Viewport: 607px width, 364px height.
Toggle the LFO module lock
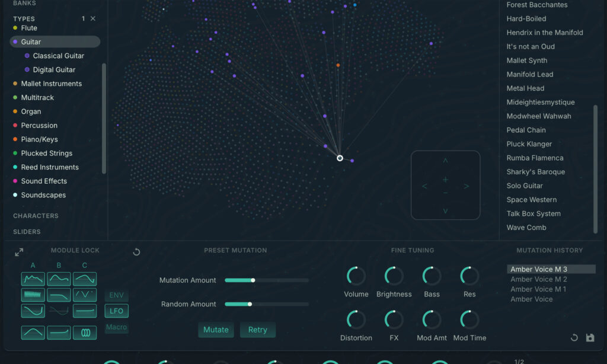point(116,311)
